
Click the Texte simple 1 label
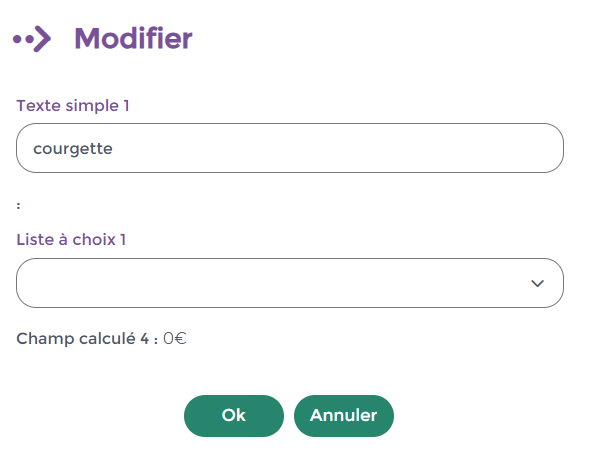click(x=73, y=106)
